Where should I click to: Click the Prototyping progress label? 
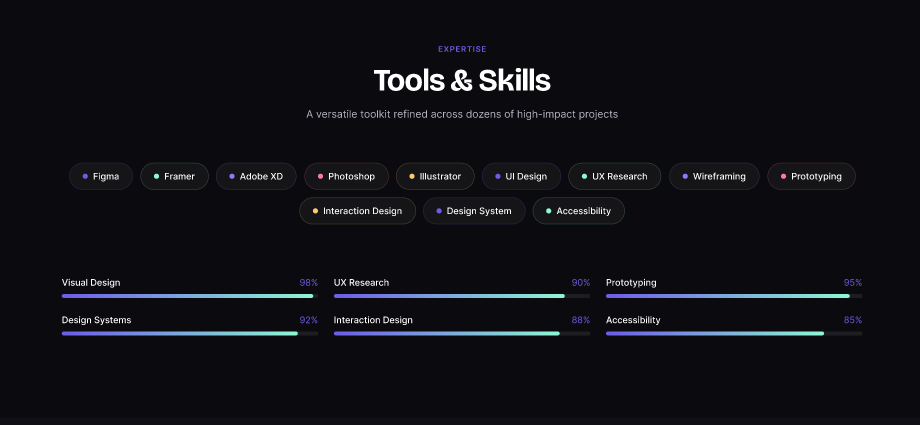click(x=631, y=283)
